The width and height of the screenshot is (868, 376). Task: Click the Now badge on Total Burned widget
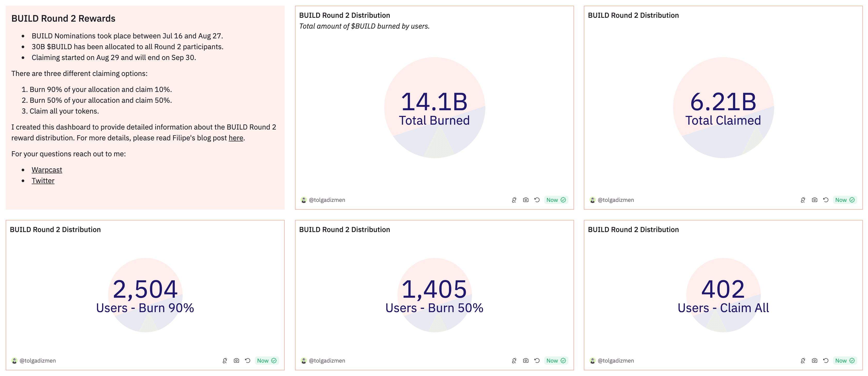(x=556, y=200)
